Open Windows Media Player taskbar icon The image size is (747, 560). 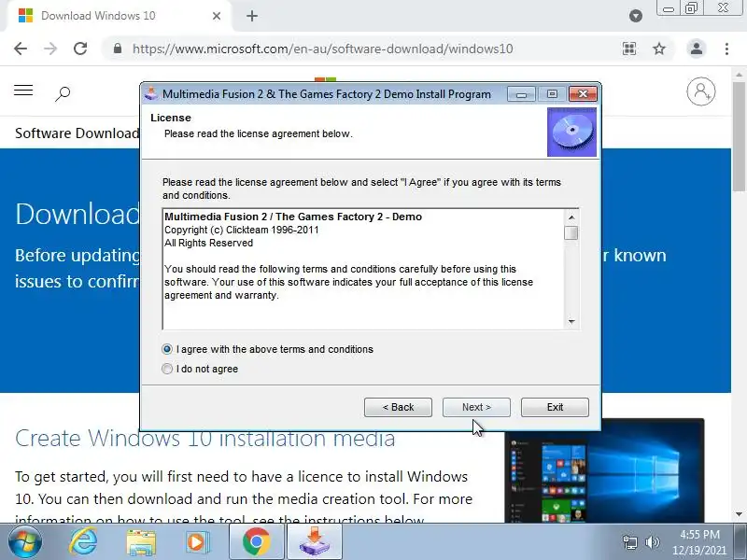tap(197, 542)
